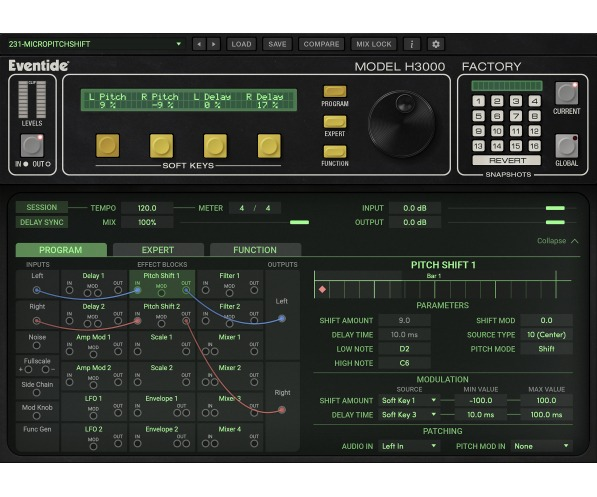Image resolution: width=597 pixels, height=497 pixels.
Task: Click the Pitch Shift 1 IN jack
Action: pos(137,290)
